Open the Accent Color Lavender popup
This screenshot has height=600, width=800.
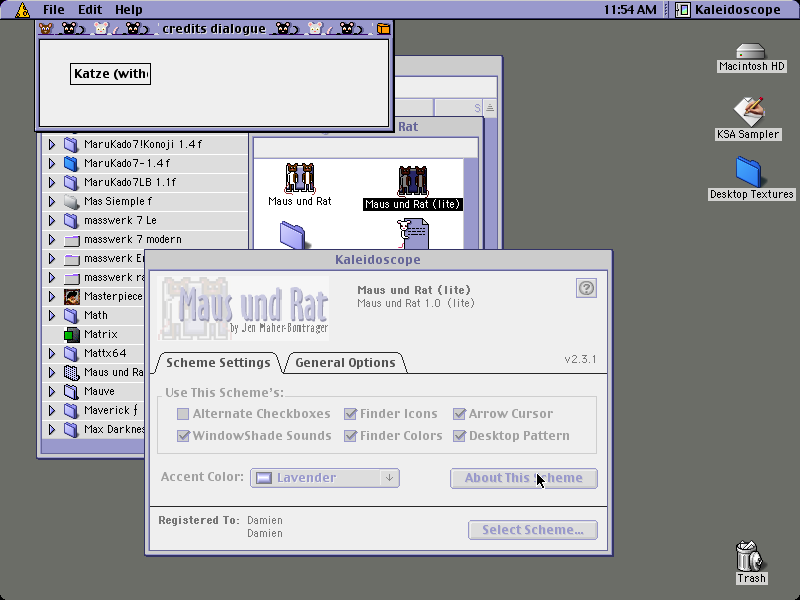tap(325, 478)
